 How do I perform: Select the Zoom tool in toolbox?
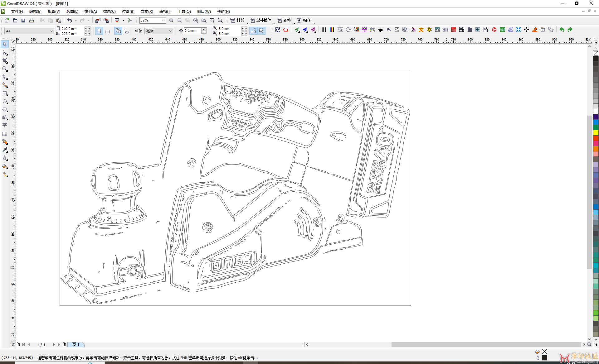pos(5,69)
